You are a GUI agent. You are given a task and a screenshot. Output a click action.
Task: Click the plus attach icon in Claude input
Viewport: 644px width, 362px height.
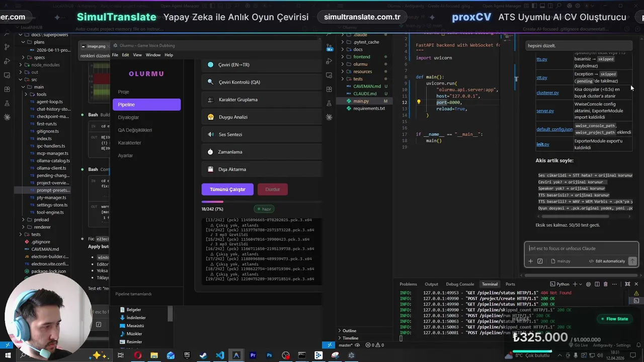point(530,261)
